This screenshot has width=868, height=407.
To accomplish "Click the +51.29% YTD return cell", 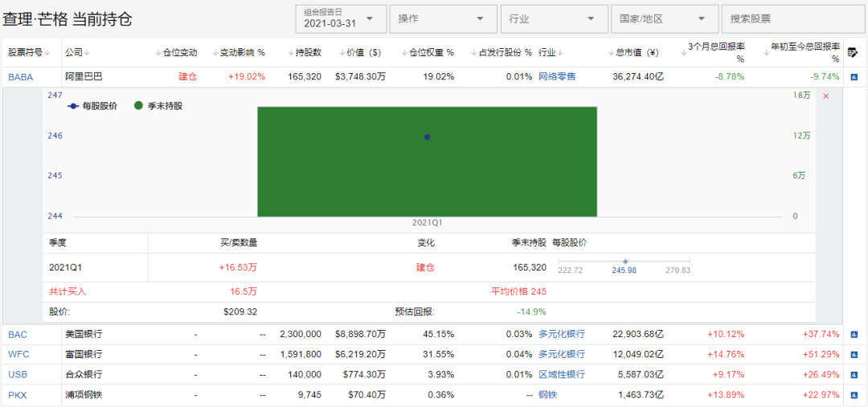I will click(821, 354).
